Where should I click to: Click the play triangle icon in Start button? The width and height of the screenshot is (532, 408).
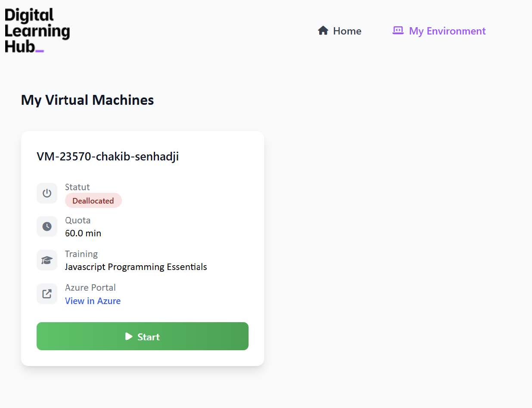[x=129, y=336]
